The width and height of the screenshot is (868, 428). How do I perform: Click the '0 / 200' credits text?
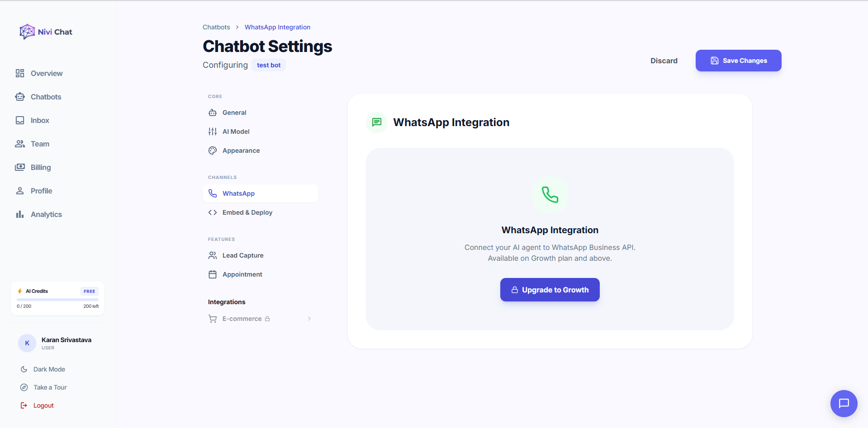tap(24, 306)
